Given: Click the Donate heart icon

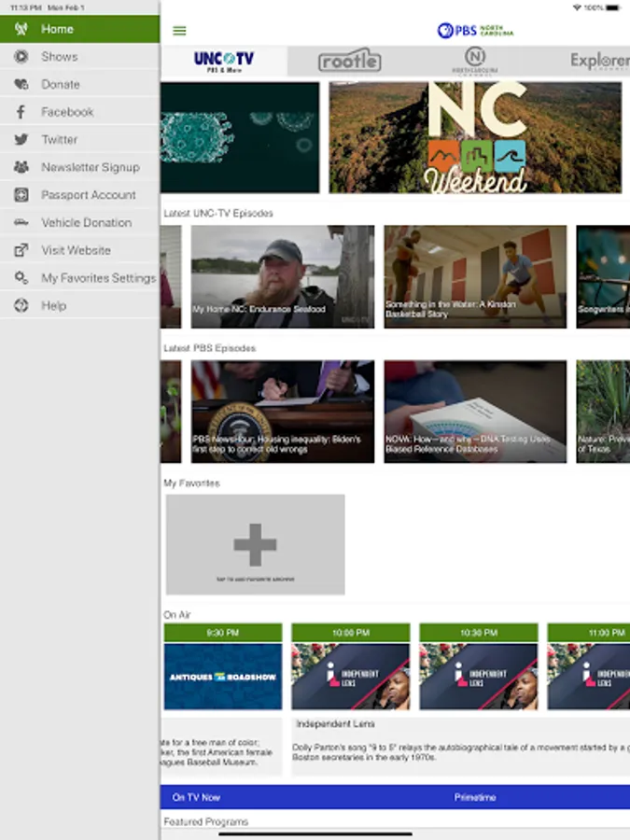Looking at the screenshot, I should point(21,84).
